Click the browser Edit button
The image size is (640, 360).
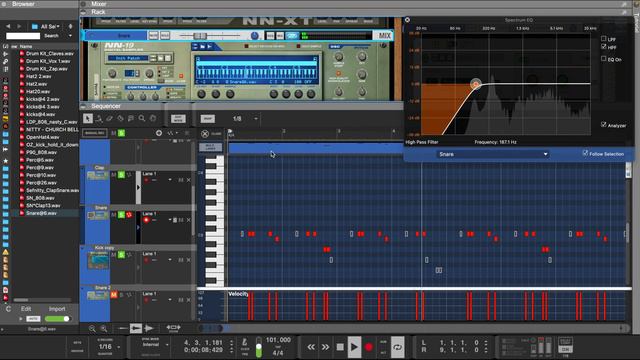tap(26, 309)
